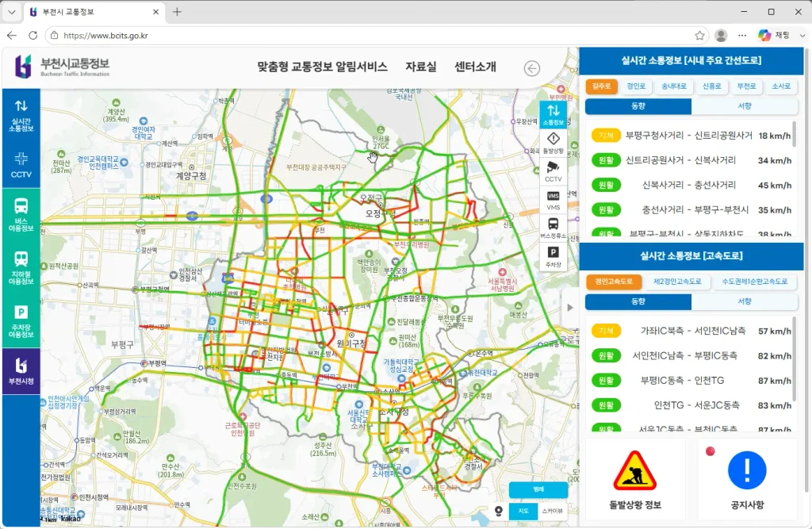Select 제2경인고속도로 expressway tab
Viewport: 812px width, 529px height.
(677, 282)
